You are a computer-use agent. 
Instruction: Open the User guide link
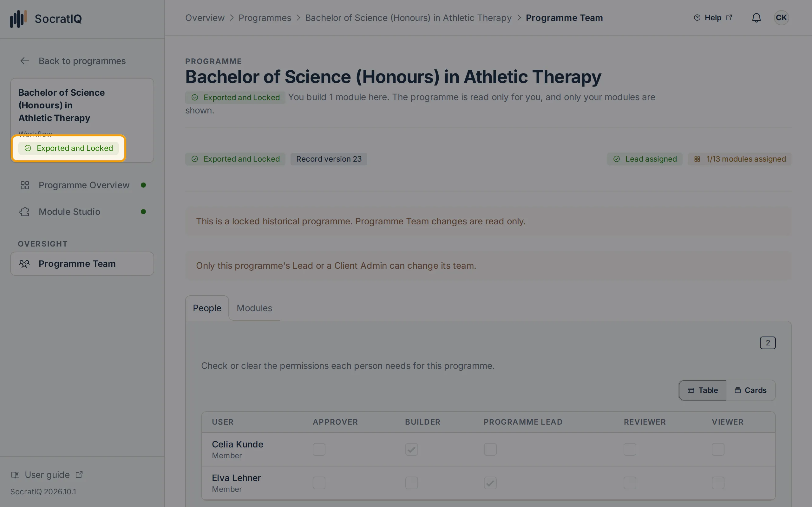pos(47,475)
